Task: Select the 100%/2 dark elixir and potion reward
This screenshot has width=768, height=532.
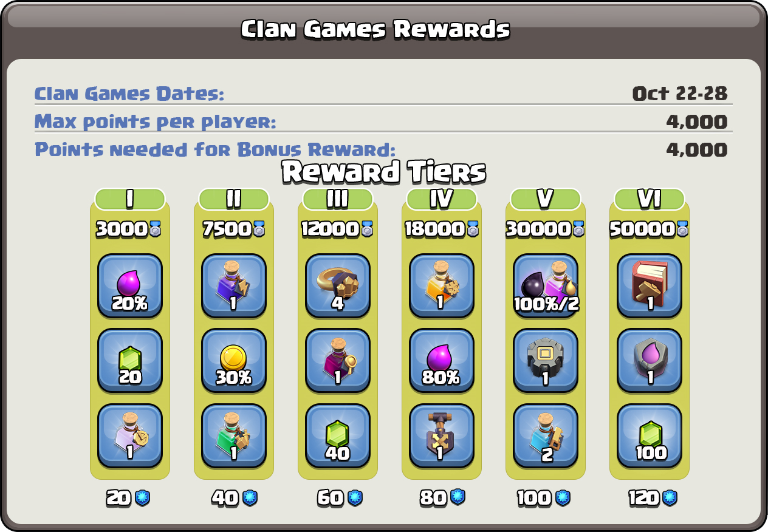Action: point(546,286)
